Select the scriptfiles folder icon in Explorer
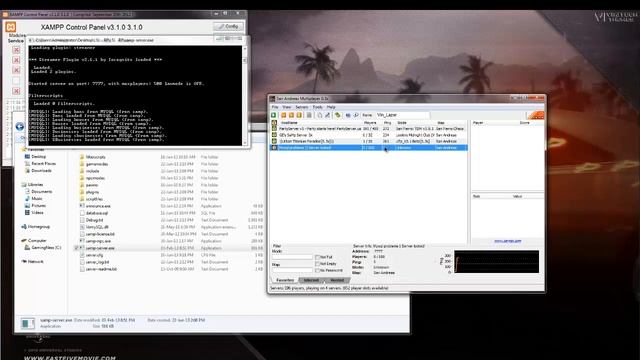The height and width of the screenshot is (360, 640). click(82, 199)
